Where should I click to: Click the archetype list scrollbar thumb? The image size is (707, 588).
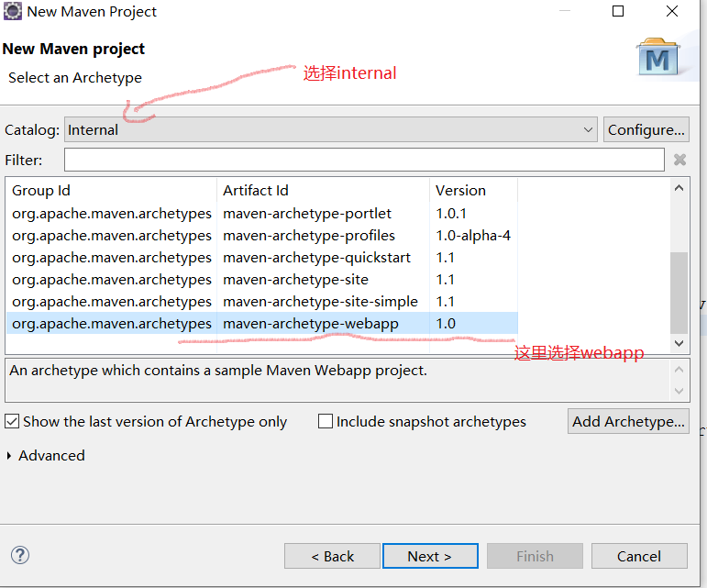tap(679, 293)
